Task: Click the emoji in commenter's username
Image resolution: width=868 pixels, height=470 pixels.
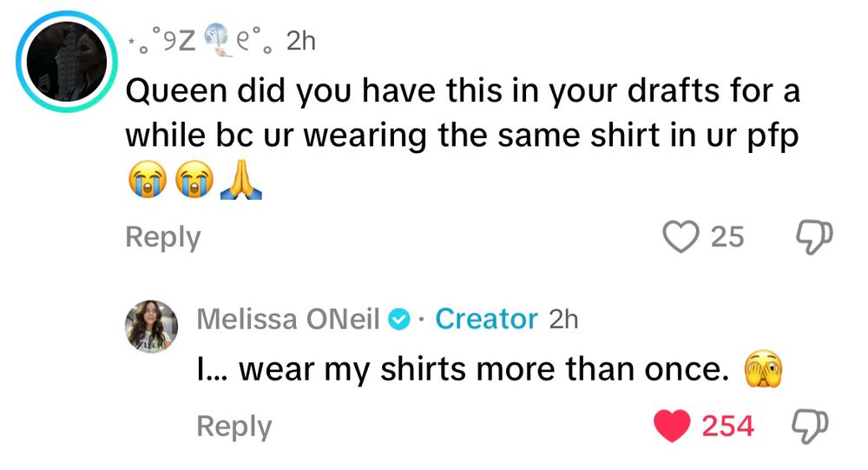Action: tap(218, 39)
